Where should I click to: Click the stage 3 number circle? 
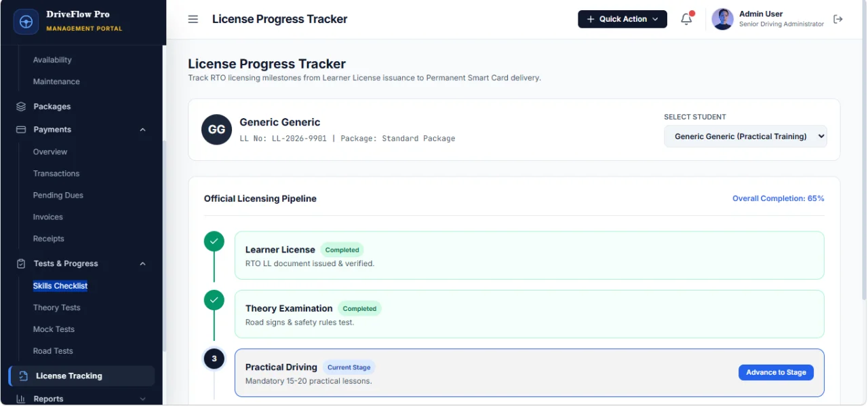214,358
